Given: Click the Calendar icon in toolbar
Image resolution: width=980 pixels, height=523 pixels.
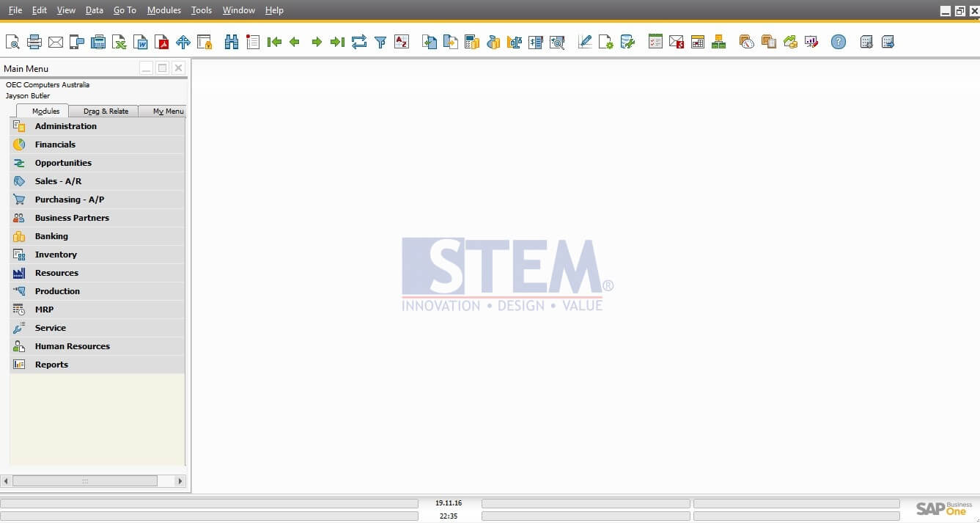Looking at the screenshot, I should pyautogui.click(x=698, y=42).
